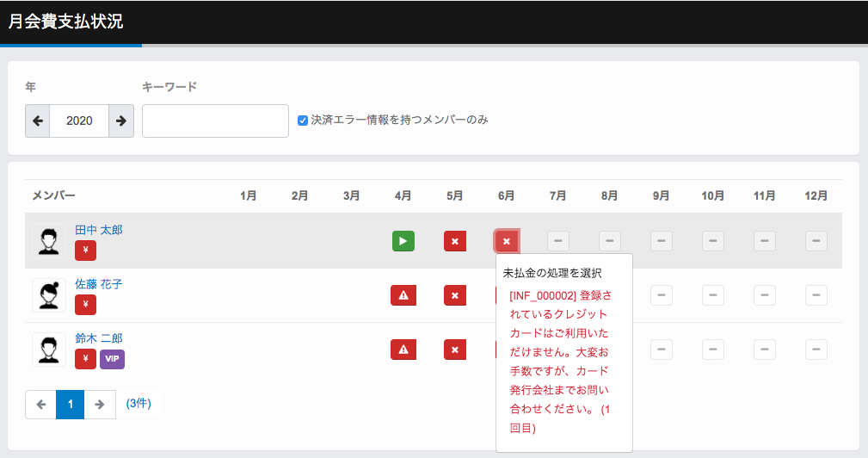Click red yen badge under 佐藤 花子
Viewport: 868px width, 458px height.
pyautogui.click(x=85, y=305)
